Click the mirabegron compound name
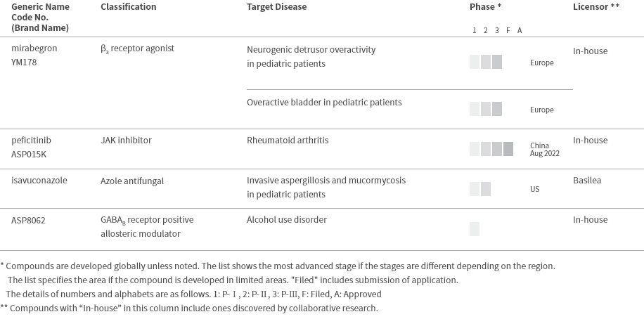 click(x=34, y=49)
